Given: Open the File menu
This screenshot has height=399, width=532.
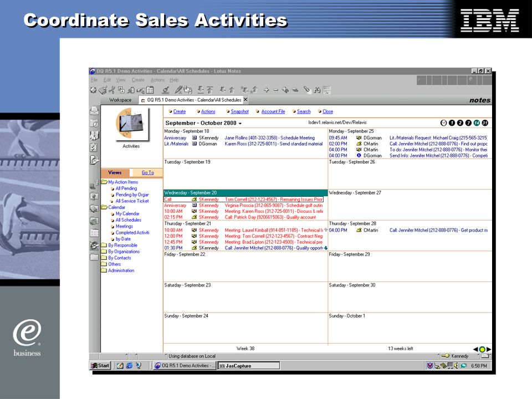Looking at the screenshot, I should (x=94, y=80).
